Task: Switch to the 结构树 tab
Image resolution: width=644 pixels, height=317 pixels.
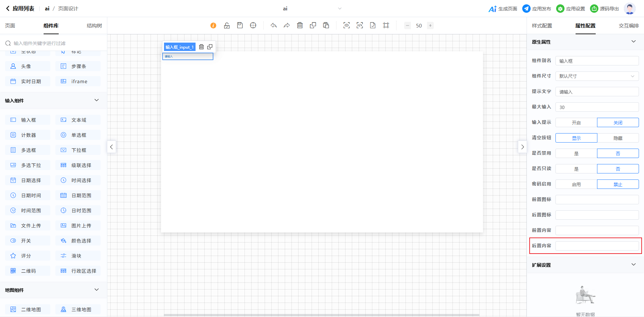Action: pyautogui.click(x=94, y=26)
